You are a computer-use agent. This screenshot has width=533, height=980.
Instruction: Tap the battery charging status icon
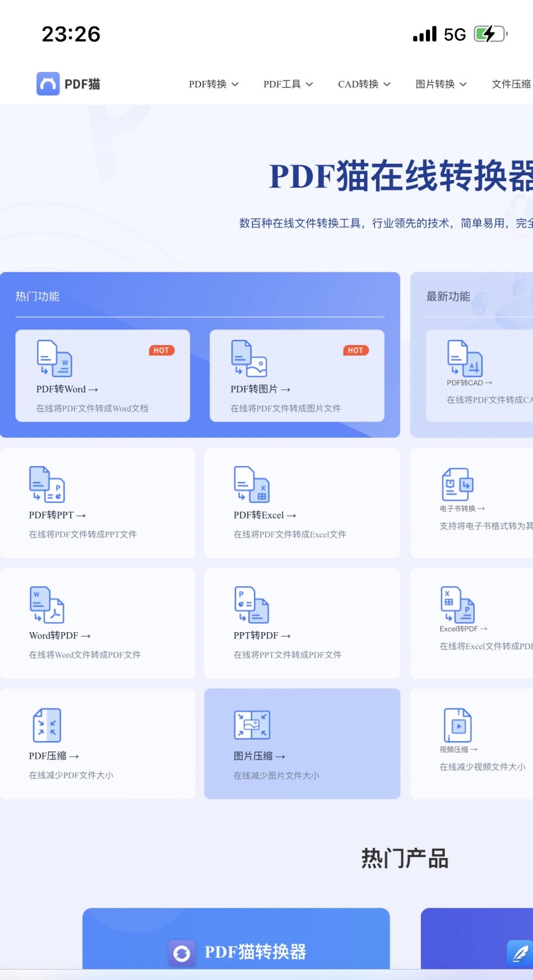point(491,34)
